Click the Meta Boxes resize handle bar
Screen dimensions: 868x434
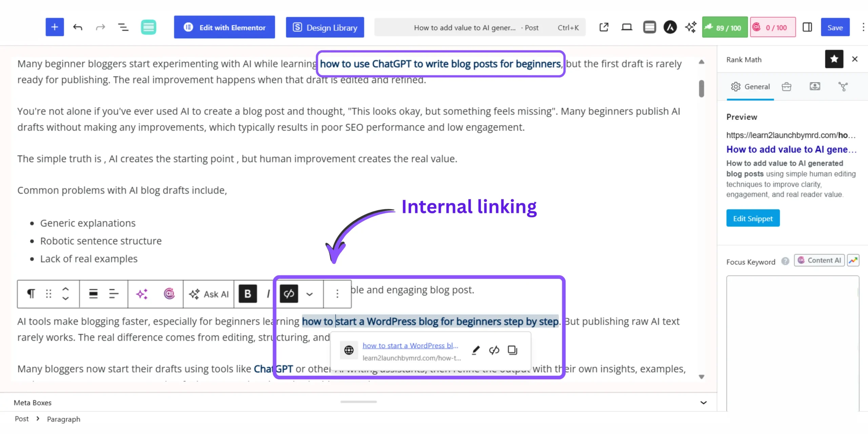pyautogui.click(x=358, y=402)
